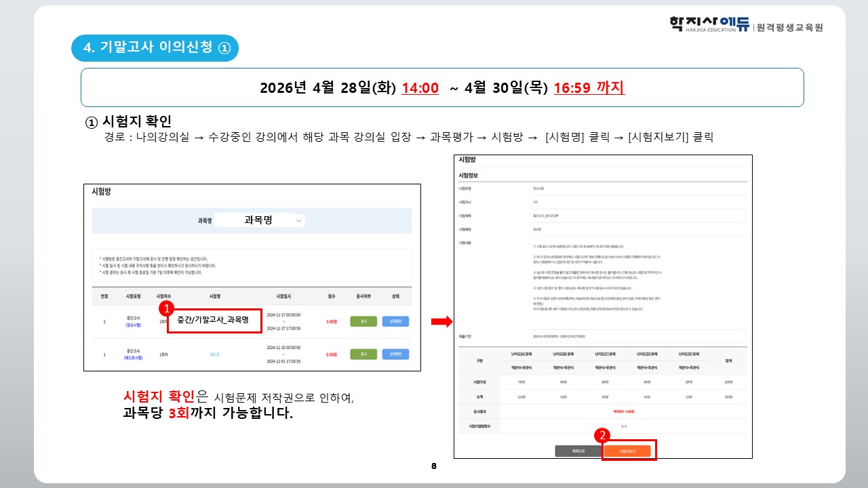Open the 과목명 subject dropdown
Screen dimensions: 868x488
click(x=299, y=221)
